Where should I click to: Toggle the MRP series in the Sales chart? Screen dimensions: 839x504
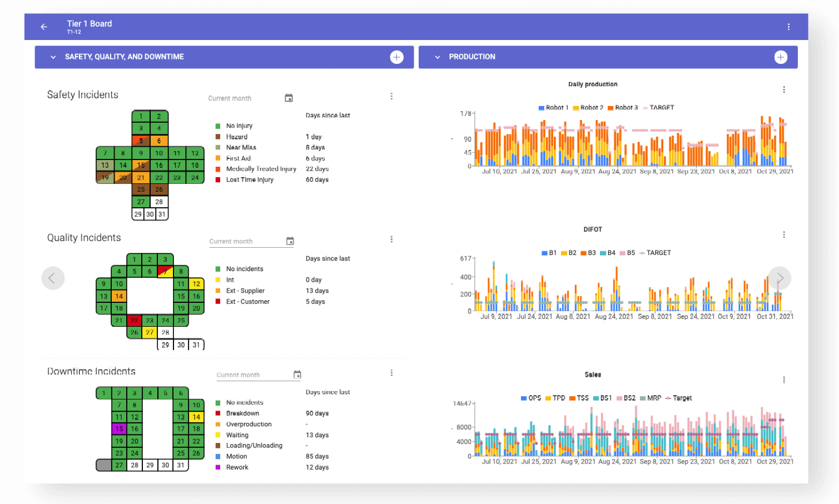648,398
